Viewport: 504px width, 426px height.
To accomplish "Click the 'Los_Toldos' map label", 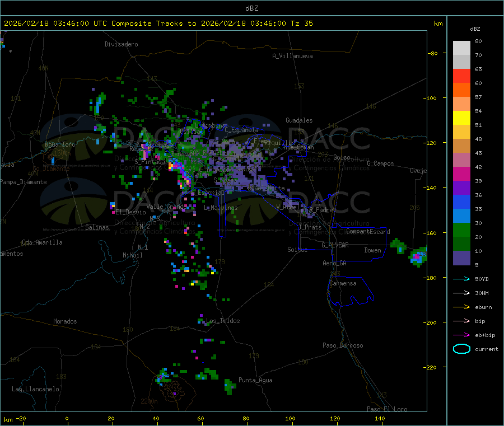I will [223, 321].
